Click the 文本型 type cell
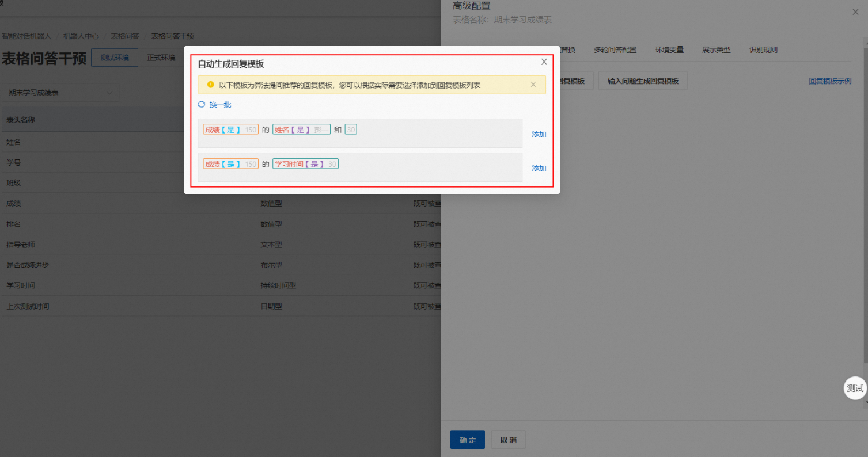Screen dimensions: 868x457 tap(271, 245)
